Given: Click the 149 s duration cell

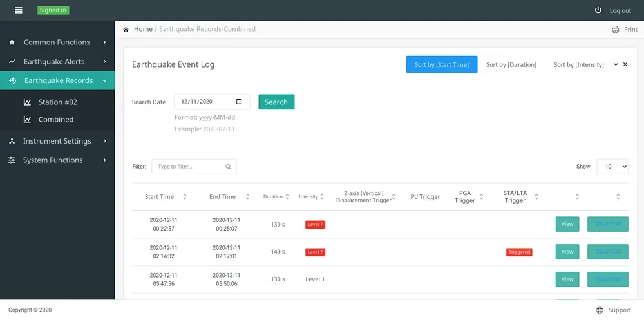Looking at the screenshot, I should click(278, 252).
